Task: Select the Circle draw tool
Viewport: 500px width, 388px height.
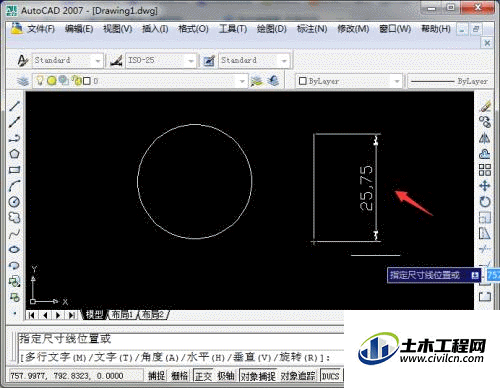Action: (14, 202)
